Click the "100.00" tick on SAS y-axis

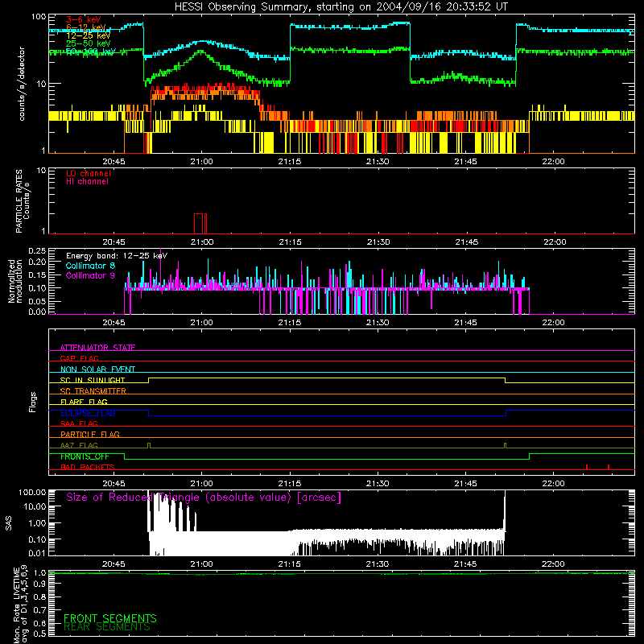(x=32, y=493)
